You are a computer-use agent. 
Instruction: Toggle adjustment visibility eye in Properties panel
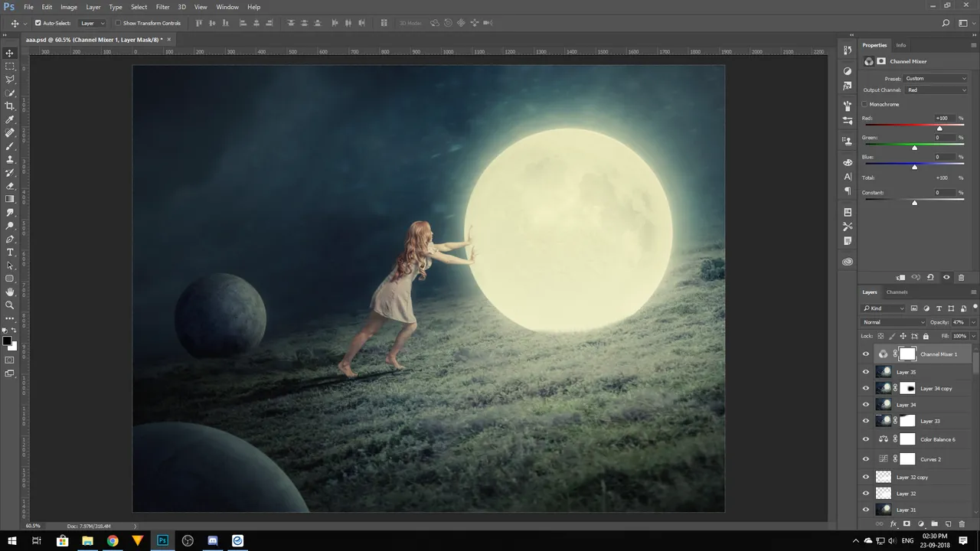[946, 277]
